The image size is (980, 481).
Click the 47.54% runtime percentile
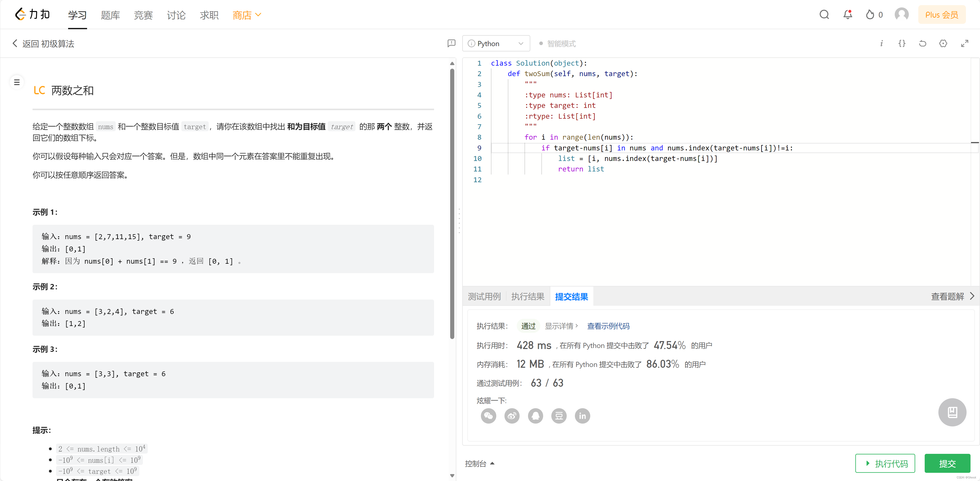[x=670, y=345]
